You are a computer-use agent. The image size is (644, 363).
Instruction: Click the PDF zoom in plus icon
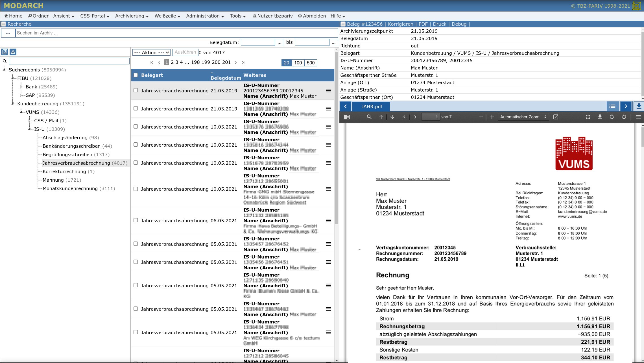(492, 117)
